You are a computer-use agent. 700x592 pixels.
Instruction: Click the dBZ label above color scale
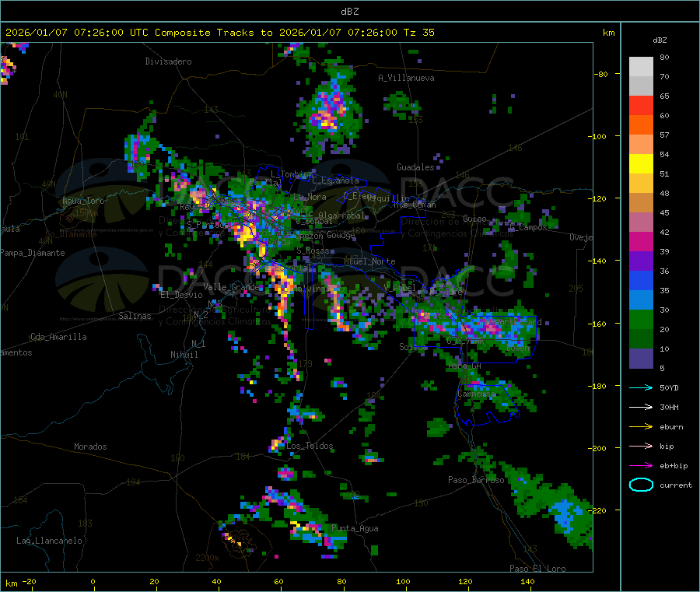point(660,40)
